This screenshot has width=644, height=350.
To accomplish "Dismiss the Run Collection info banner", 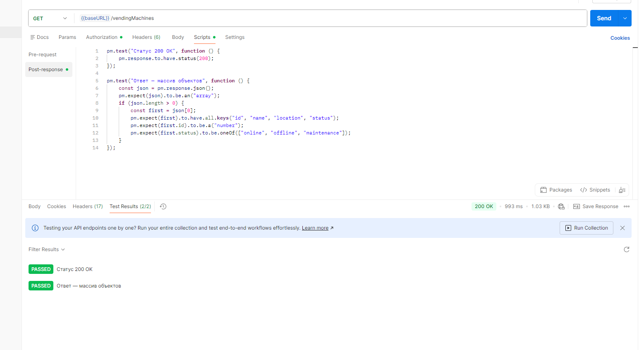I will click(622, 228).
